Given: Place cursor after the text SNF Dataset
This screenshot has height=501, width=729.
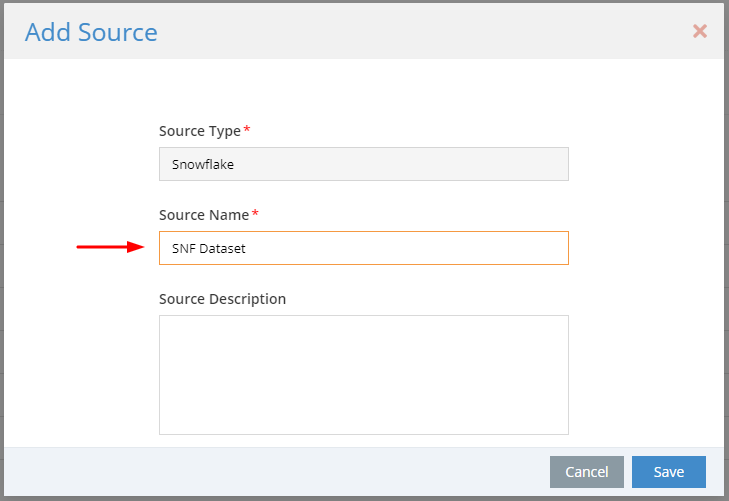Looking at the screenshot, I should [246, 249].
